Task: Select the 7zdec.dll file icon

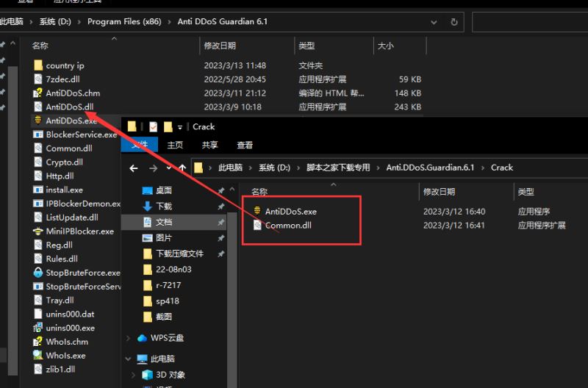Action: click(38, 79)
